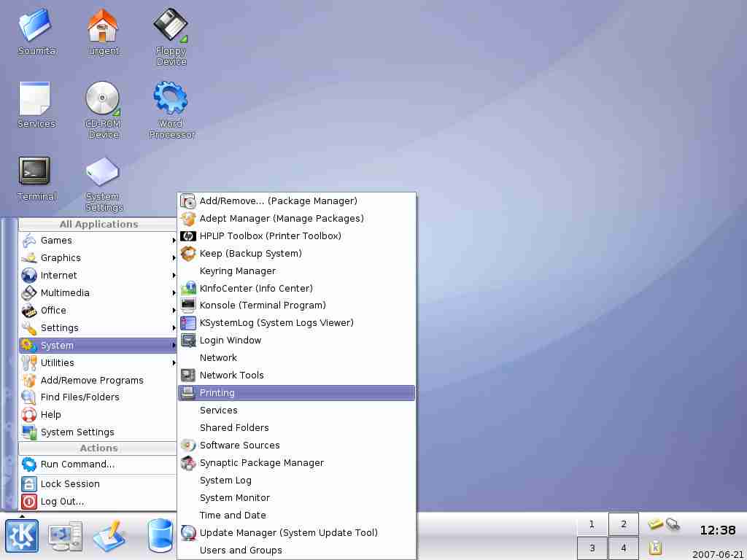
Task: Open Services in System submenu
Action: 296,411
